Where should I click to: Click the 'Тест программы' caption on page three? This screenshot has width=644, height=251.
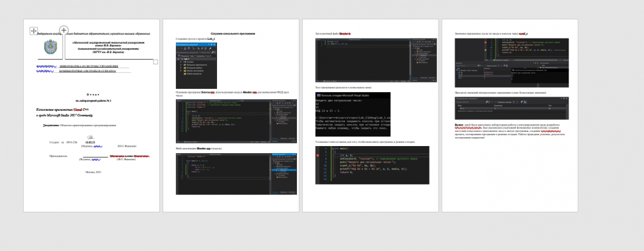343,88
